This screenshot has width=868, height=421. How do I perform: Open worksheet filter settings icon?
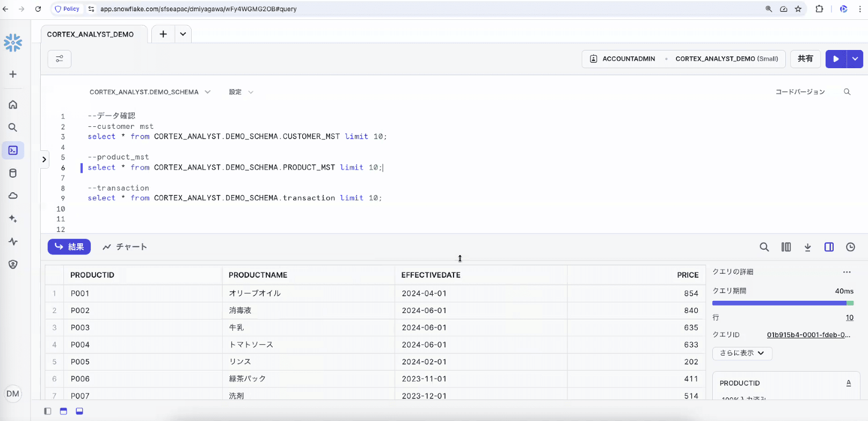point(60,59)
